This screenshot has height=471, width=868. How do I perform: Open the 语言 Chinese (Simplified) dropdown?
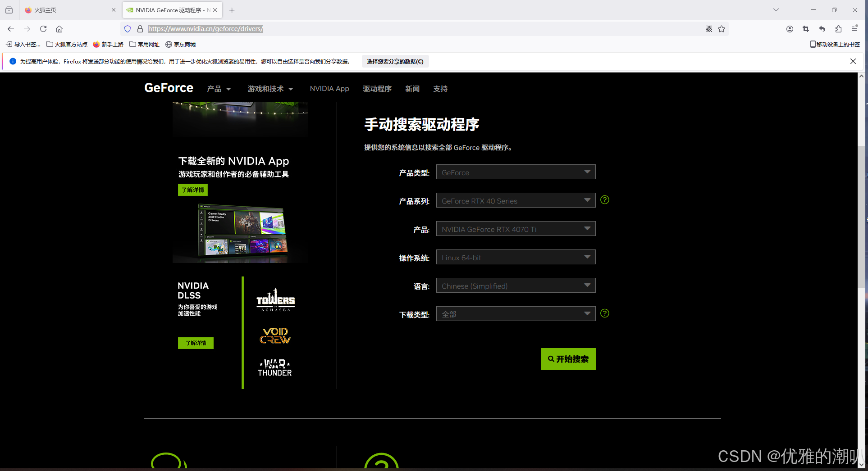tap(516, 285)
